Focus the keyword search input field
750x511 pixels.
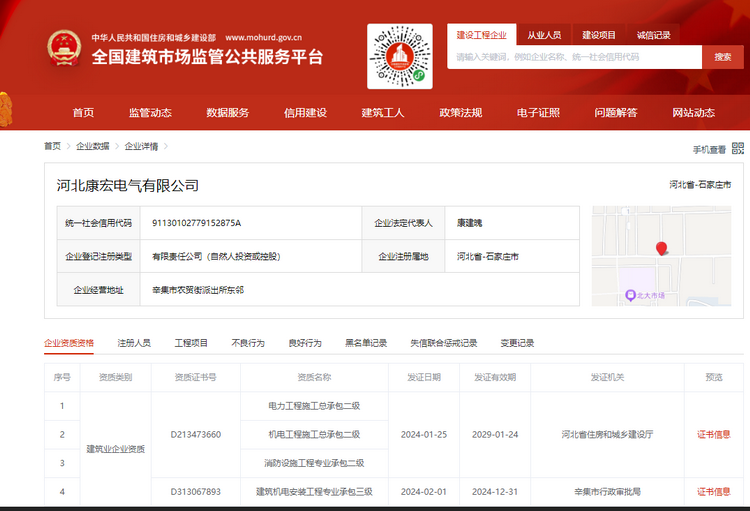[574, 57]
